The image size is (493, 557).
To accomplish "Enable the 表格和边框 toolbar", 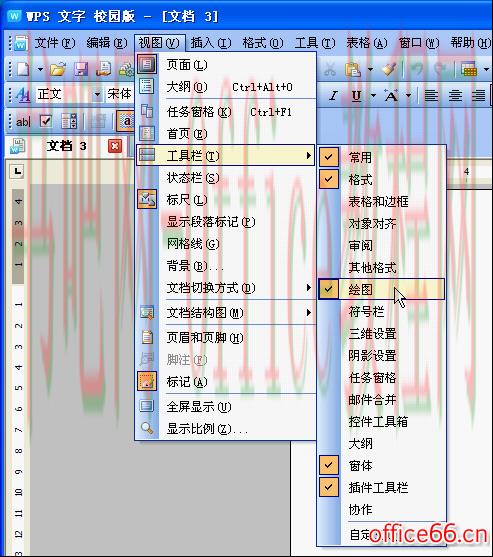I will [x=381, y=201].
